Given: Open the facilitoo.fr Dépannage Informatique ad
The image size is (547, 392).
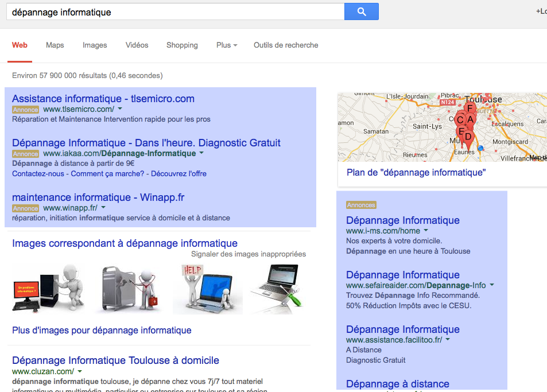Looking at the screenshot, I should [x=403, y=329].
